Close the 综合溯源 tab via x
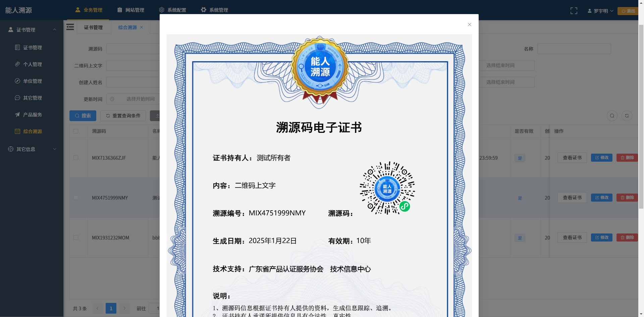 coord(142,27)
